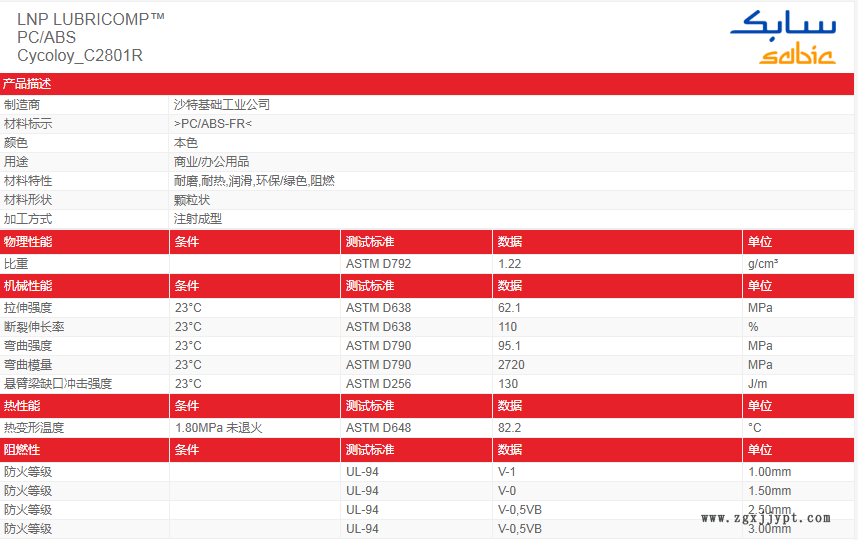Screen dimensions: 858x540
Task: Click the 物理性能 section header
Action: click(x=28, y=242)
